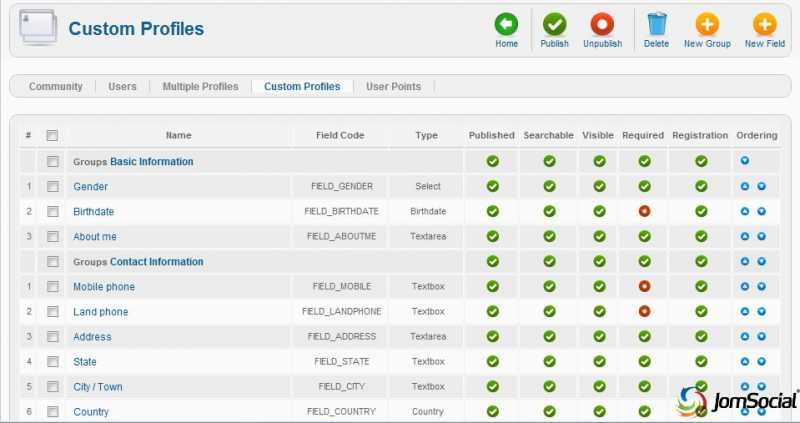Open the Multiple Profiles tab
This screenshot has height=423, width=800.
click(x=200, y=87)
